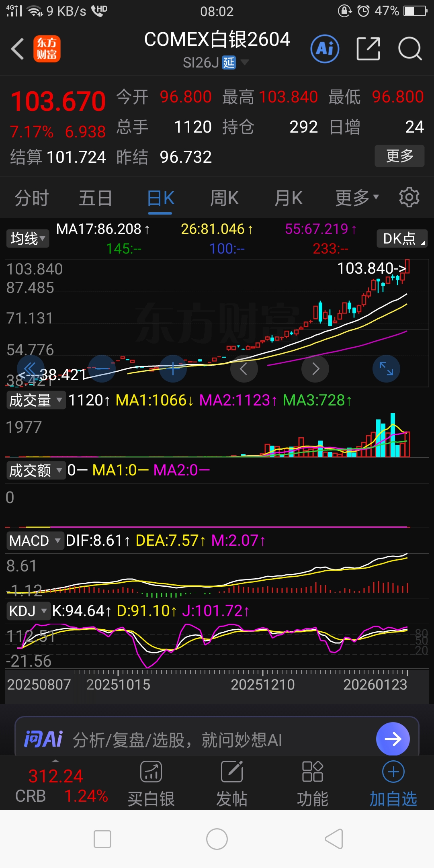
Task: Tap the date label 20251210
Action: pyautogui.click(x=263, y=684)
